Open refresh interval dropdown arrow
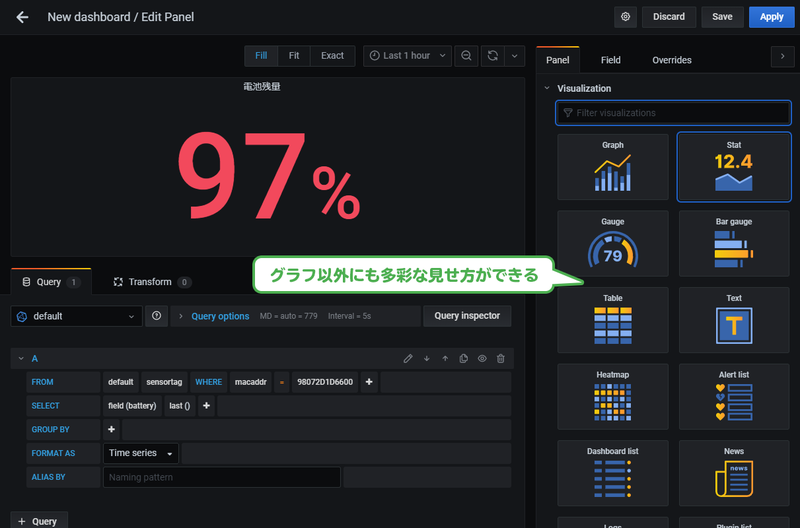Viewport: 800px width, 528px height. pos(514,56)
